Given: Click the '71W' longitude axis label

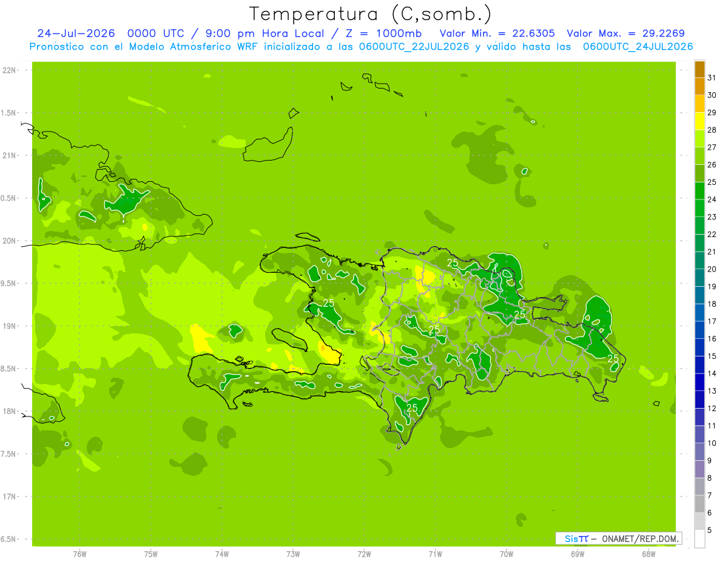Looking at the screenshot, I should (435, 554).
